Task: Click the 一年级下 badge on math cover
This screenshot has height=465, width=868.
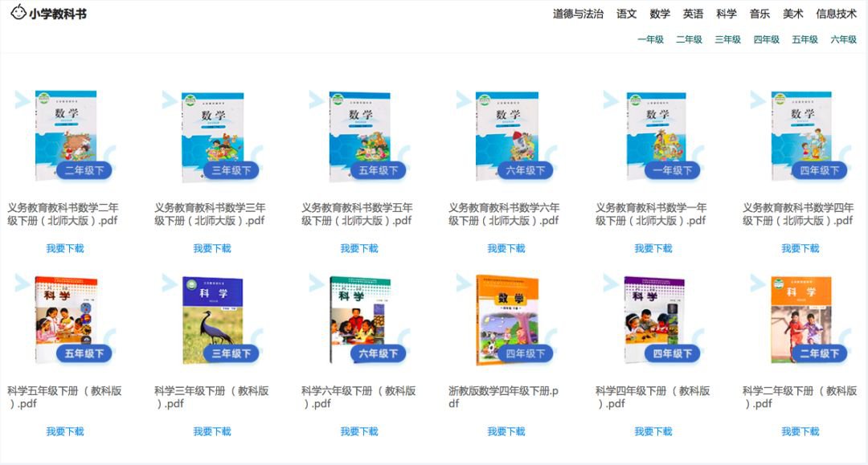Action: click(x=672, y=170)
